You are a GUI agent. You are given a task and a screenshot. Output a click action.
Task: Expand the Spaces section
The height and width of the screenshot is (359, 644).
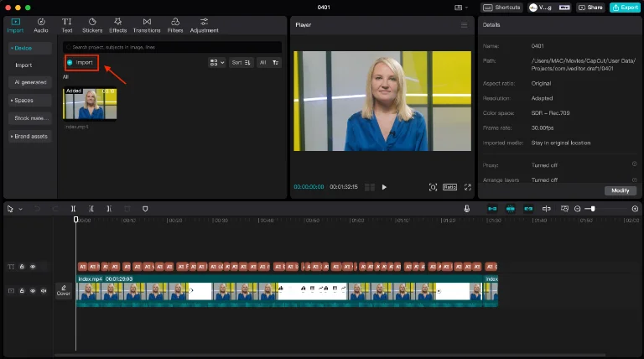pyautogui.click(x=30, y=100)
